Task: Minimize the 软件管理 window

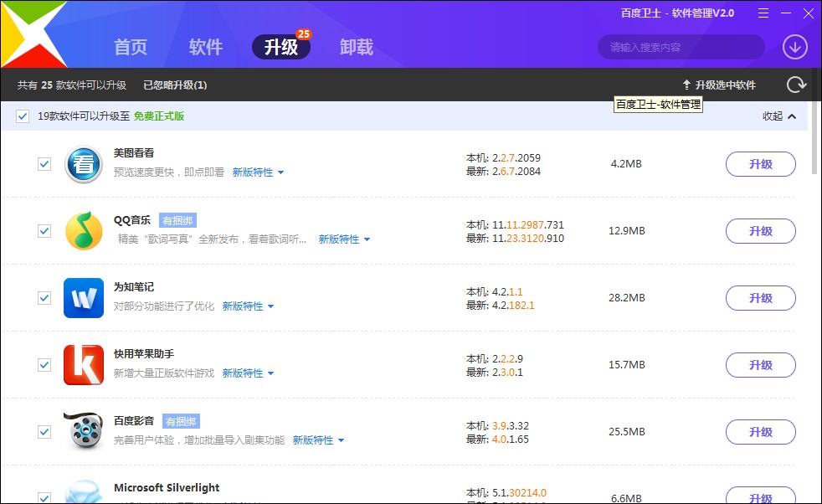Action: pyautogui.click(x=786, y=13)
